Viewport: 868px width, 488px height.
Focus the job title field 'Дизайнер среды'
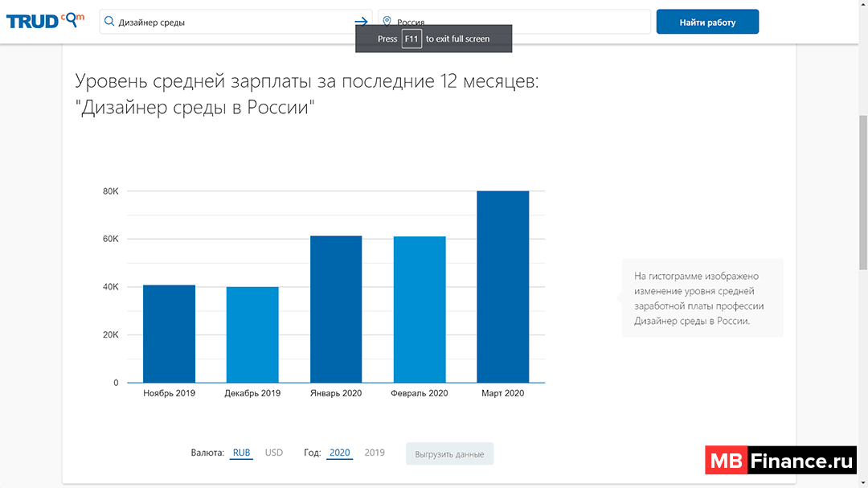pyautogui.click(x=235, y=23)
